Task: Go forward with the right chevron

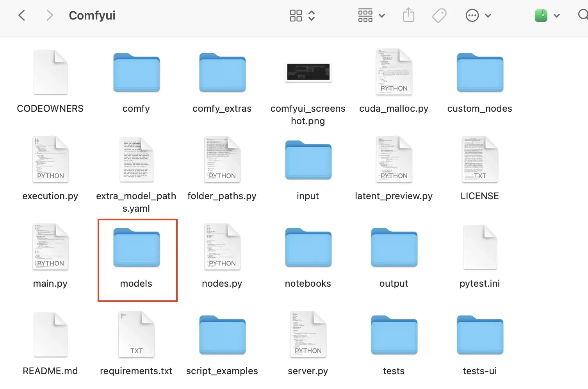Action: click(x=50, y=16)
